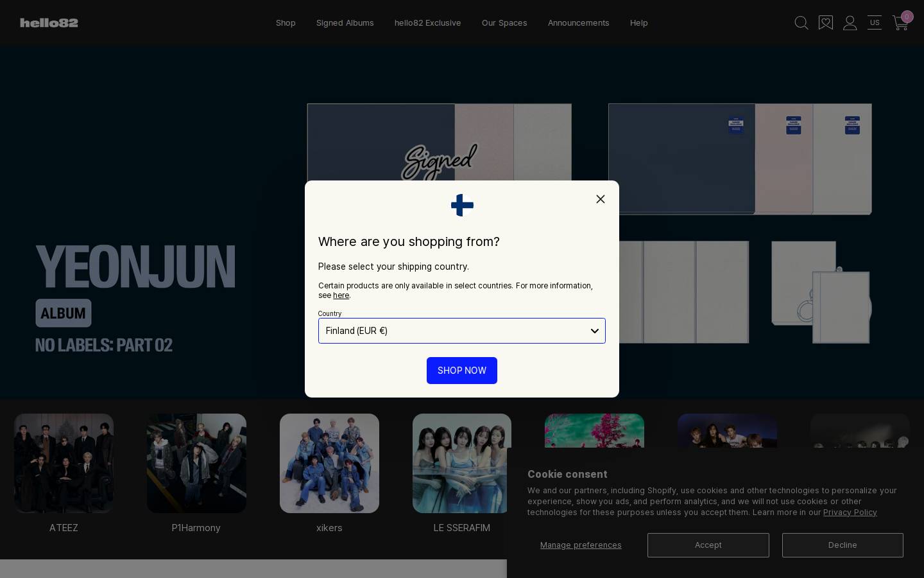The height and width of the screenshot is (578, 924).
Task: Follow the 'here' link in popup
Action: pos(341,295)
